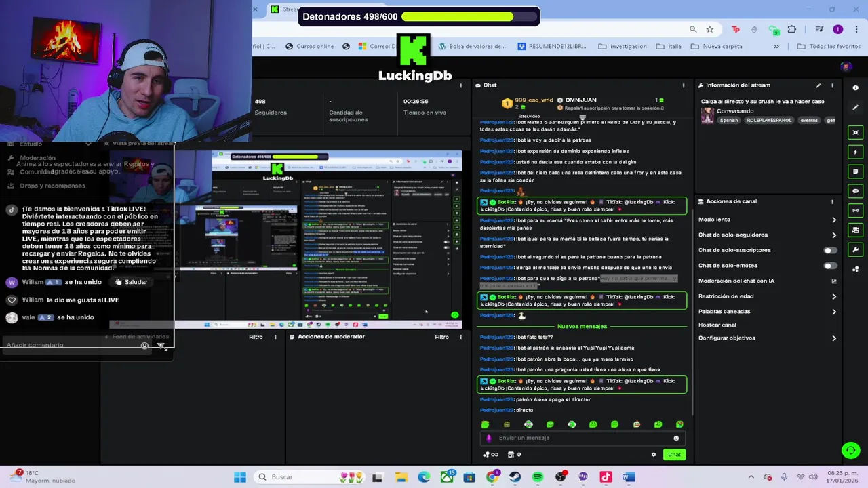The image size is (868, 488).
Task: Open the far-right sidebar info icon
Action: (x=855, y=88)
